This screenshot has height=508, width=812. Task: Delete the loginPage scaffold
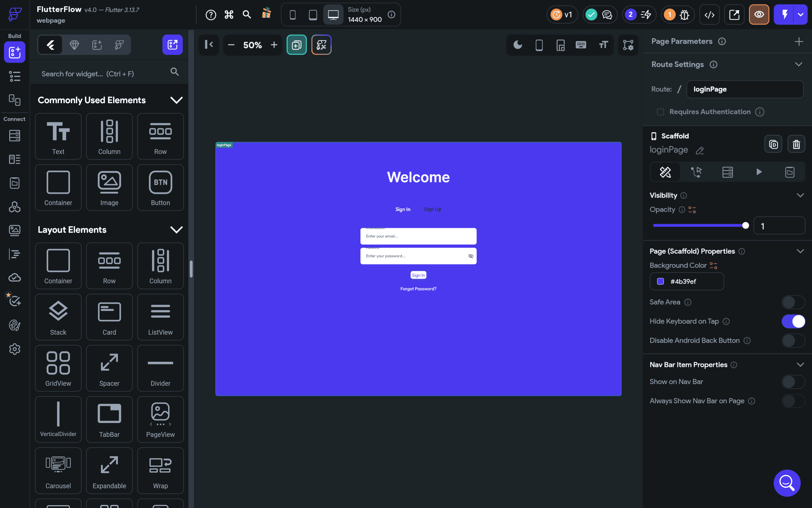point(796,144)
